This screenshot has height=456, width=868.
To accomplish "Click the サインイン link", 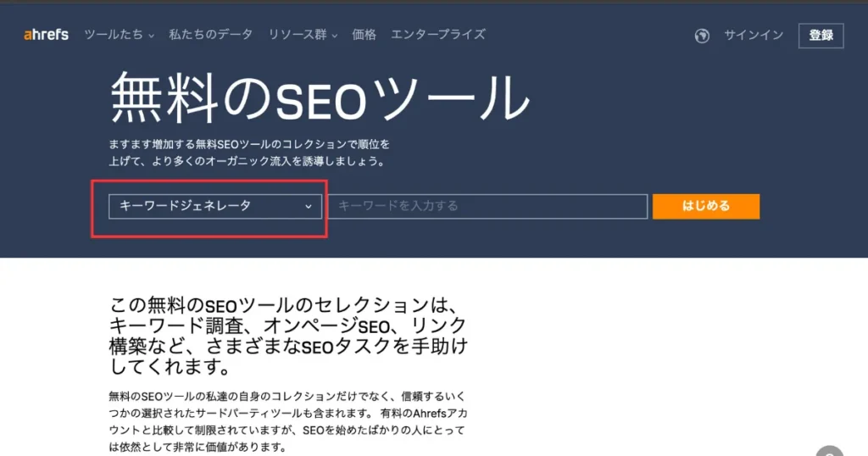I will tap(754, 36).
